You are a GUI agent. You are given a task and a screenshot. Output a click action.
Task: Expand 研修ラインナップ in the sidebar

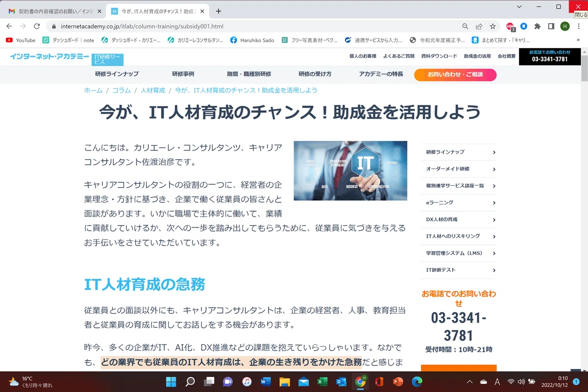[x=459, y=152]
